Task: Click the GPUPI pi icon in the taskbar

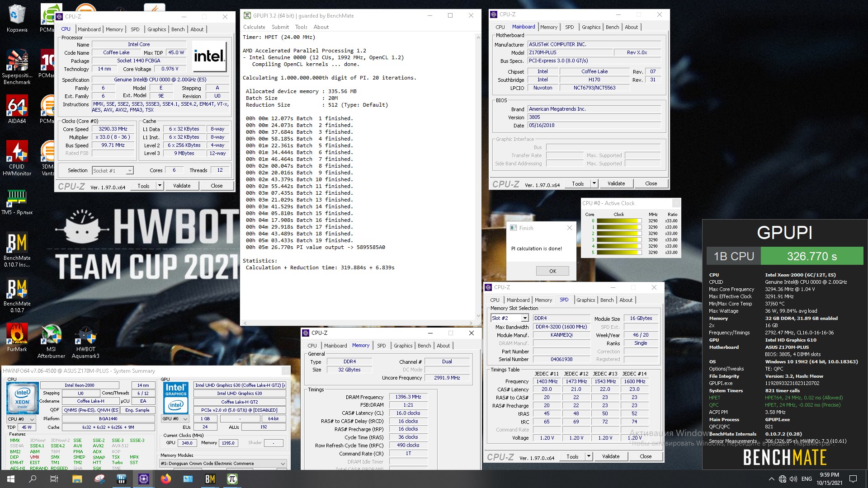Action: pyautogui.click(x=232, y=479)
